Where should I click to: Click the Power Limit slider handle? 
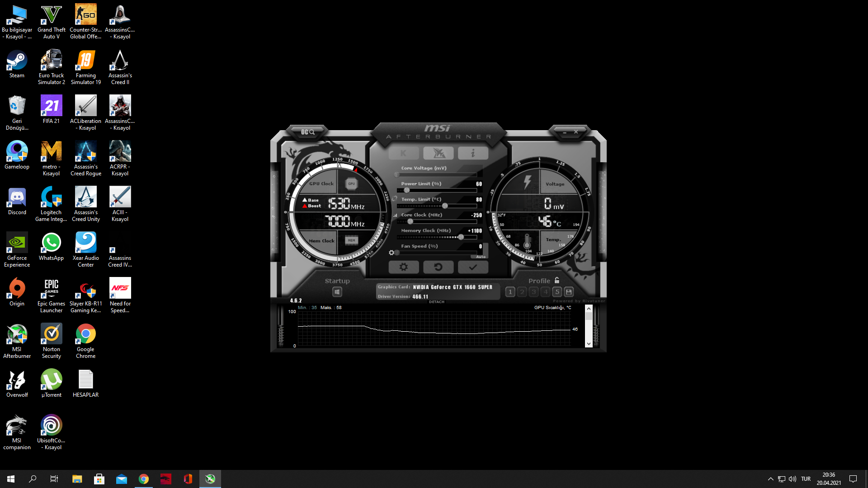[407, 190]
